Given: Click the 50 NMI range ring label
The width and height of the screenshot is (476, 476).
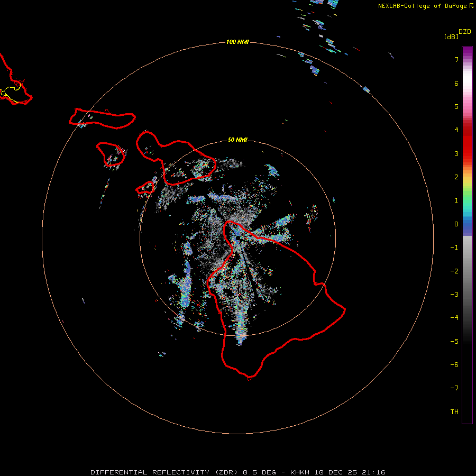Looking at the screenshot, I should point(237,140).
